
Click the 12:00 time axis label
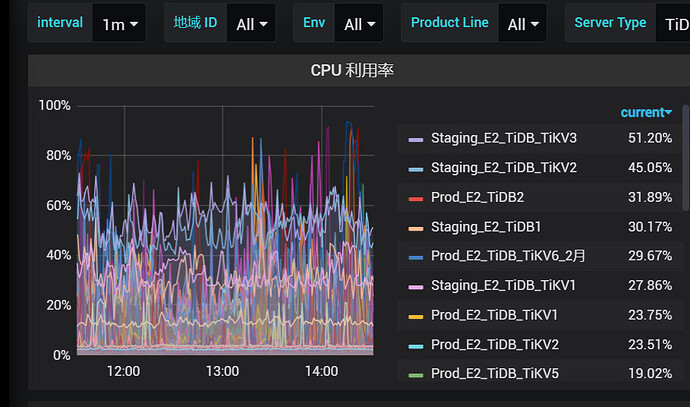pos(124,371)
